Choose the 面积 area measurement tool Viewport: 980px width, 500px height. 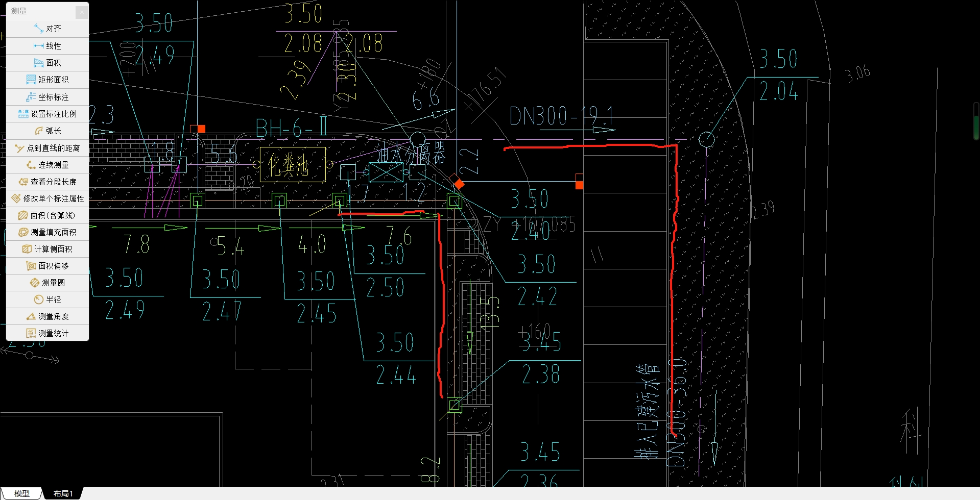[47, 63]
